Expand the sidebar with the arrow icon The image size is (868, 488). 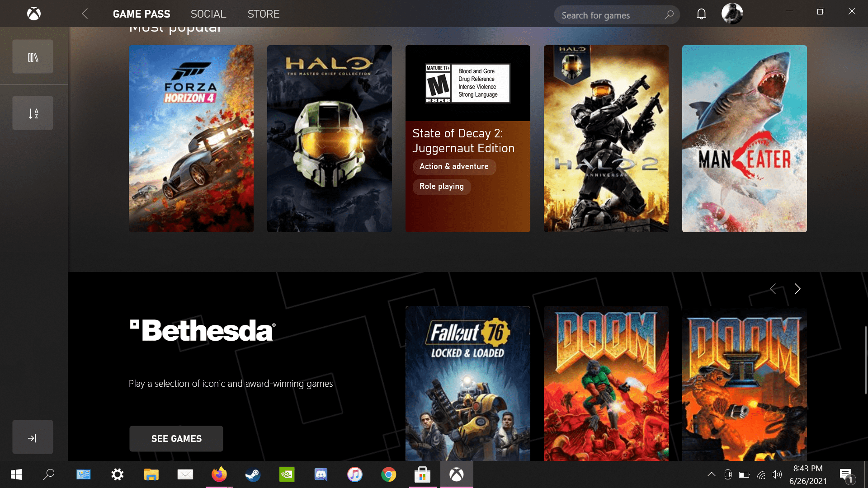click(x=33, y=437)
